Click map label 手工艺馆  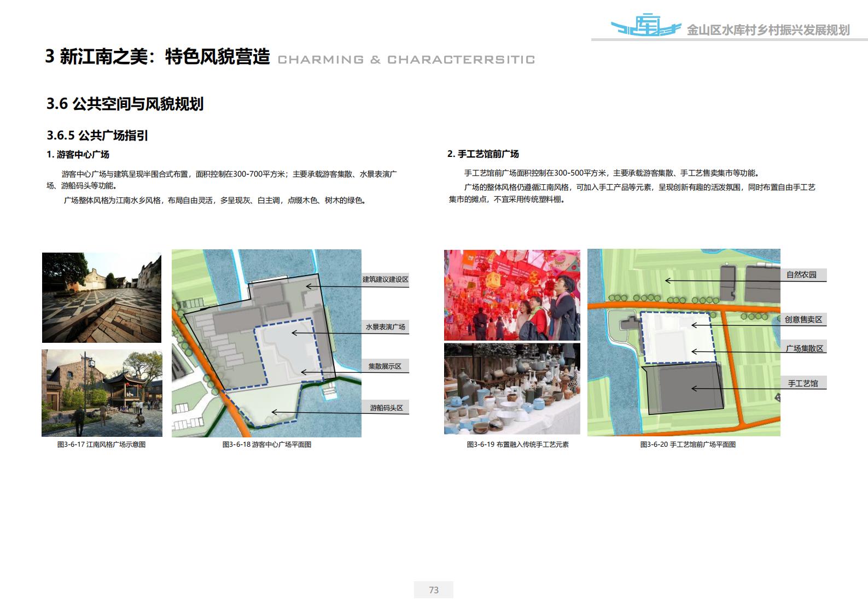pyautogui.click(x=803, y=383)
